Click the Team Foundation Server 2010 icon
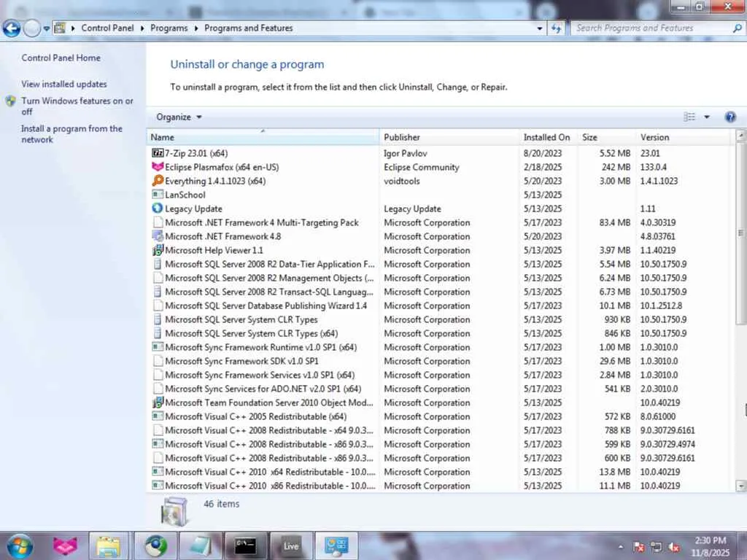This screenshot has height=560, width=747. 158,402
